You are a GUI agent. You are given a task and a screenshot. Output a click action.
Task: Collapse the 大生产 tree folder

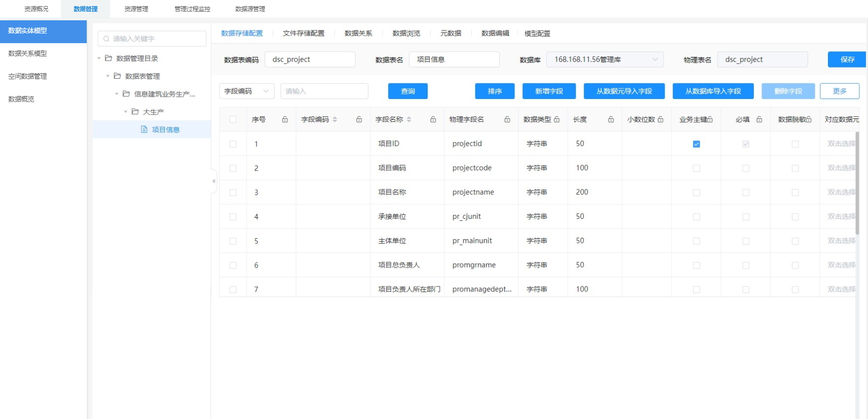126,112
